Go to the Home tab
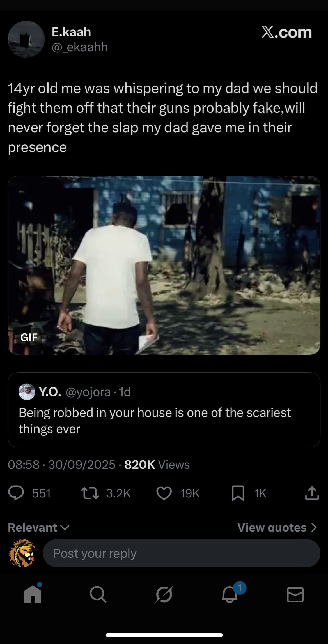 tap(33, 595)
